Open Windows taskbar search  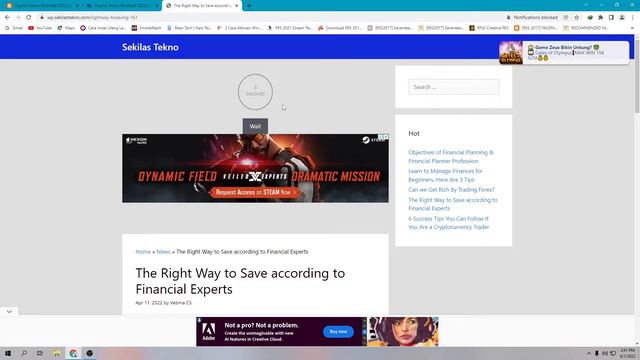click(x=24, y=353)
